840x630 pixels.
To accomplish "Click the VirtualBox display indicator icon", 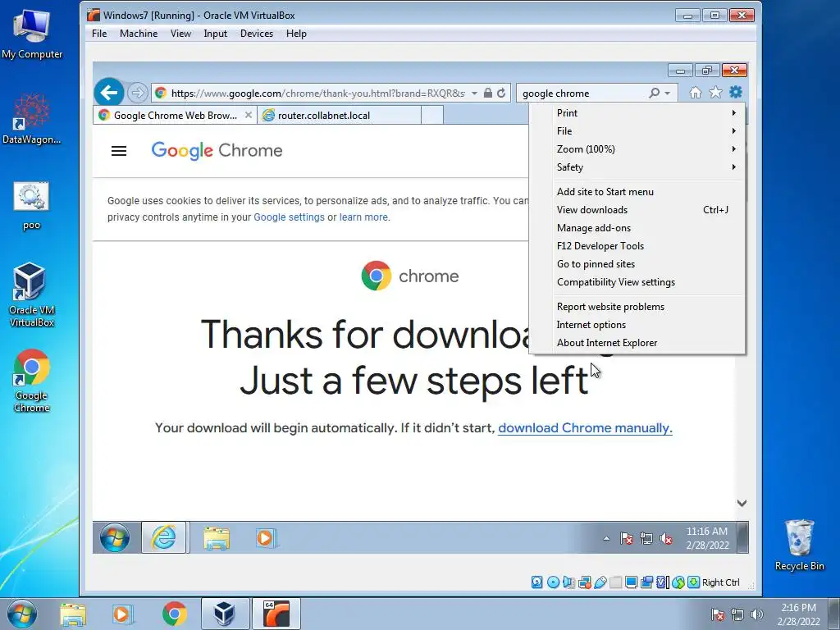I will click(631, 582).
